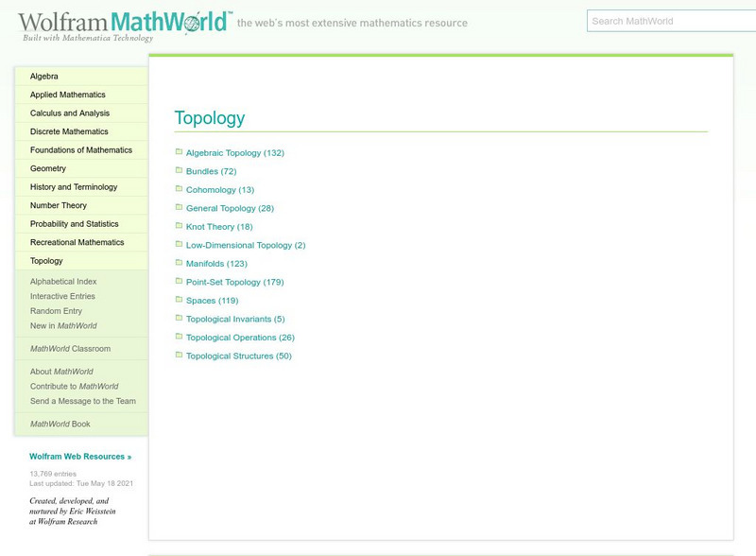Viewport: 756px width, 556px height.
Task: Open Algebraic Topology (132) link
Action: tap(235, 153)
